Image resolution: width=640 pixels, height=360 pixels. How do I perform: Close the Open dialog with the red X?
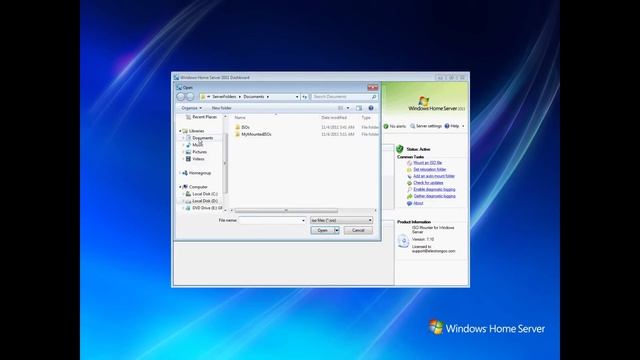tap(372, 87)
